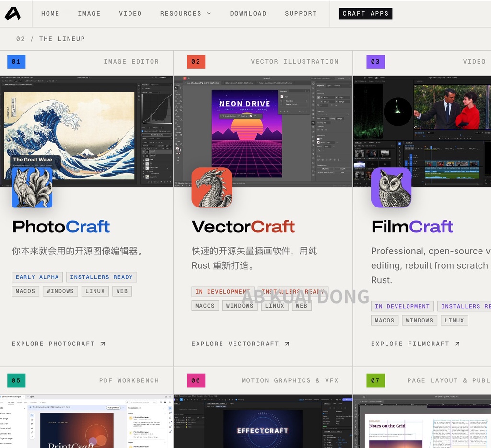Open the VectorCraft dragon app icon
The height and width of the screenshot is (448, 491).
[x=211, y=187]
